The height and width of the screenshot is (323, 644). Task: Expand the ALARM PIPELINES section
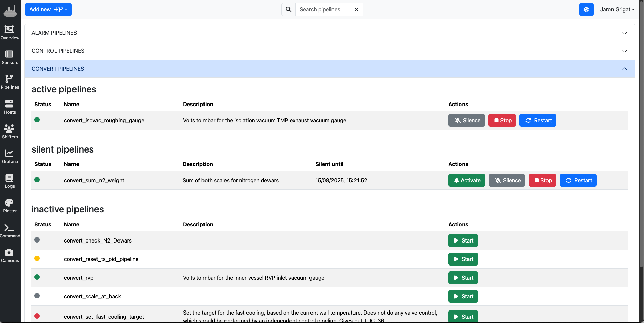[329, 33]
